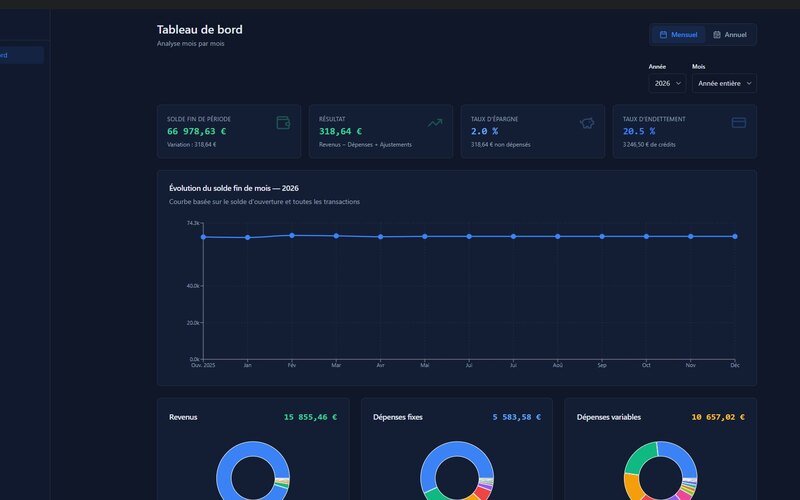Click the Avr data point on the line
Image resolution: width=800 pixels, height=500 pixels.
(x=381, y=237)
